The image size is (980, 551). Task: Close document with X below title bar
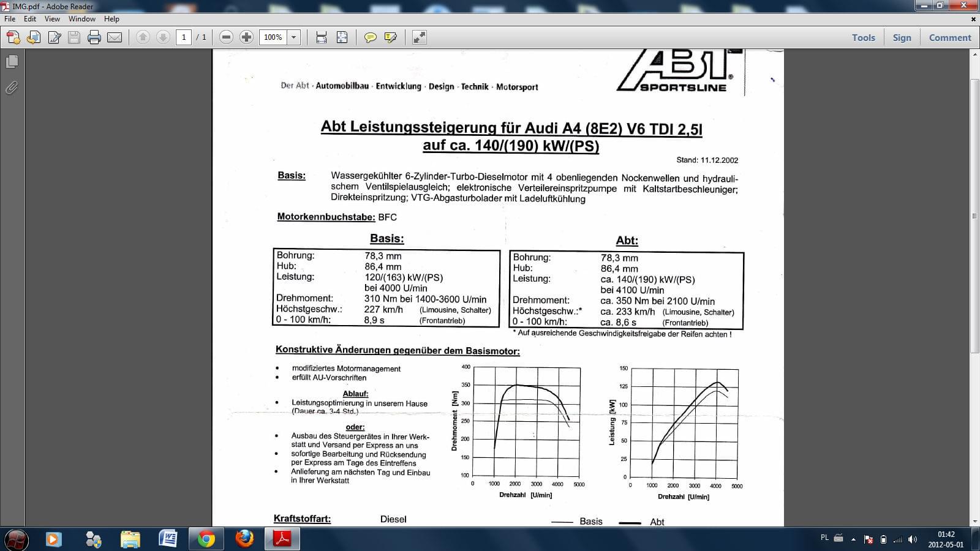[973, 19]
